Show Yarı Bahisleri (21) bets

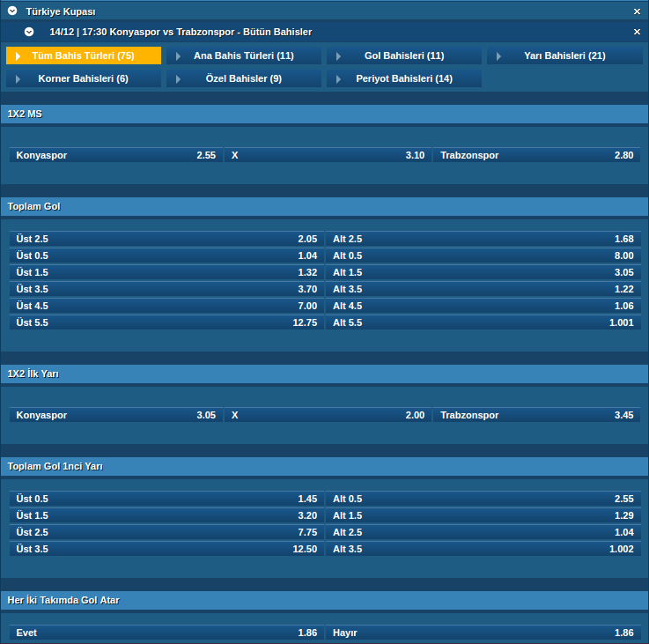click(x=564, y=56)
